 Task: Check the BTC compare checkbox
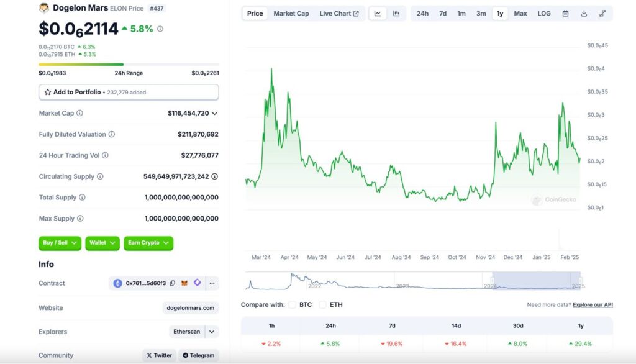tap(293, 305)
